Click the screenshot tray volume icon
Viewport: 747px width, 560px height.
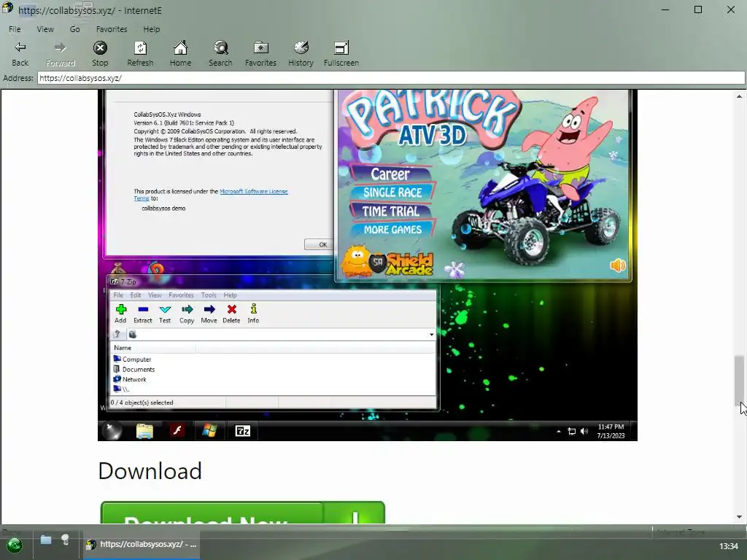pyautogui.click(x=584, y=432)
